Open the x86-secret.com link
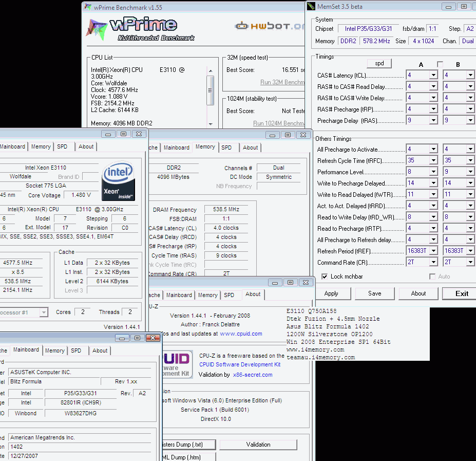Image resolution: width=476 pixels, height=461 pixels. click(x=253, y=375)
